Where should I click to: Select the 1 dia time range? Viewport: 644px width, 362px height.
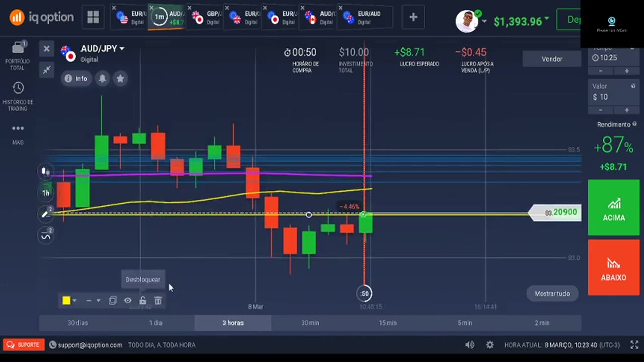point(155,323)
